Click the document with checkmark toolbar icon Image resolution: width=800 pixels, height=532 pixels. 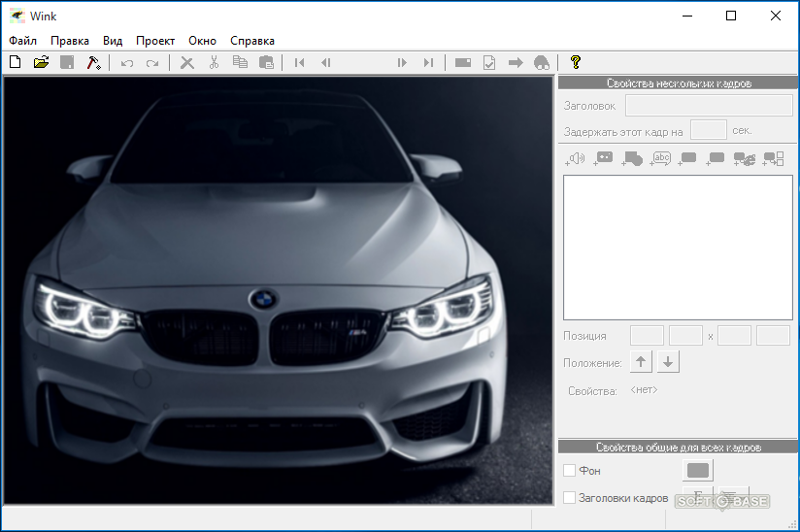point(489,63)
